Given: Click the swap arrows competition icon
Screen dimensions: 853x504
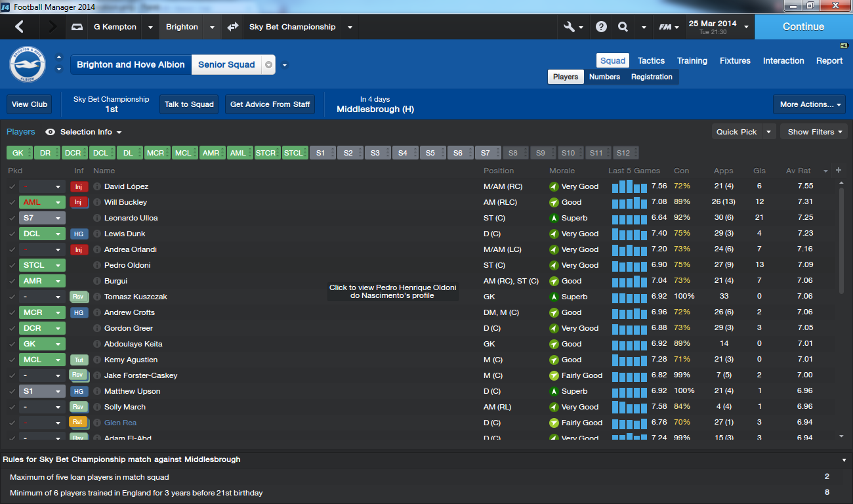Looking at the screenshot, I should 232,27.
